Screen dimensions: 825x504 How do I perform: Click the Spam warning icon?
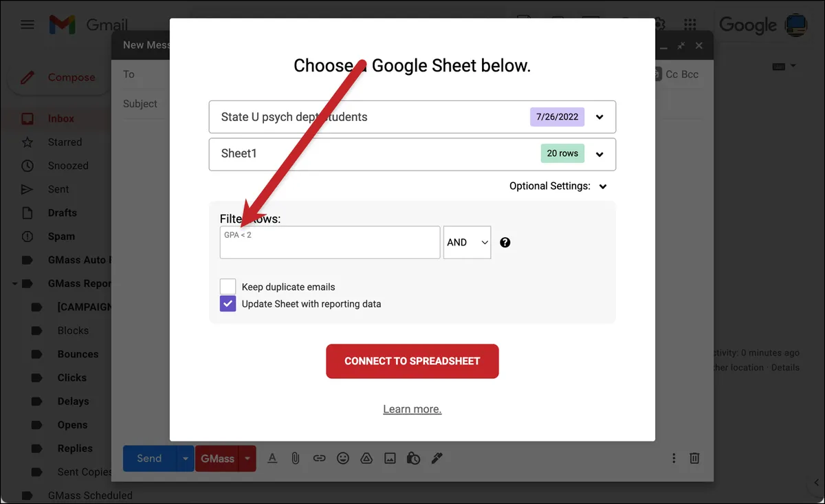tap(27, 237)
